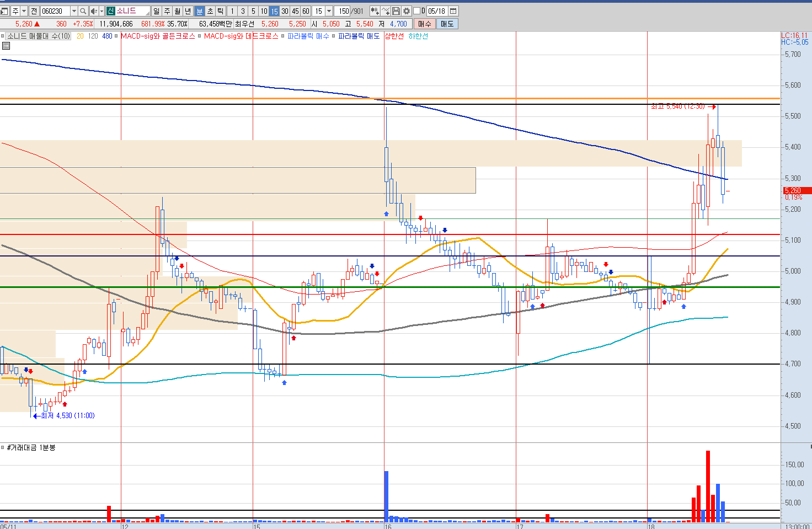This screenshot has height=529, width=812.
Task: Switch to daily chart with 일 button
Action: [157, 11]
